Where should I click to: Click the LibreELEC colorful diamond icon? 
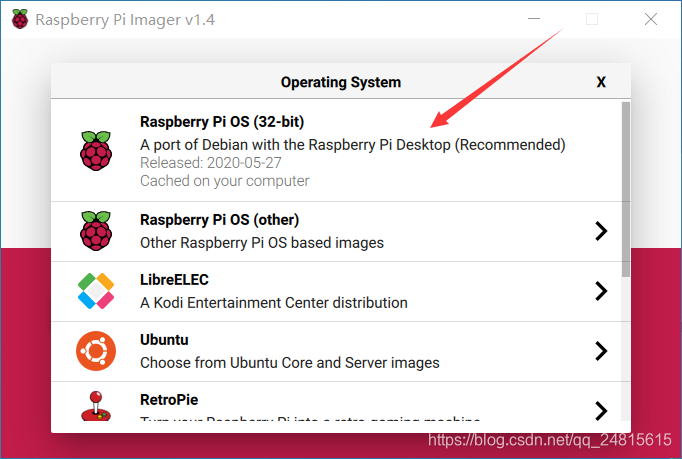tap(96, 291)
